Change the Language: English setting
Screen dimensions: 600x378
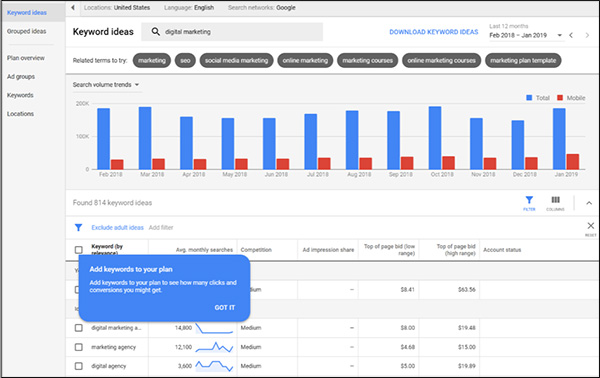point(189,8)
